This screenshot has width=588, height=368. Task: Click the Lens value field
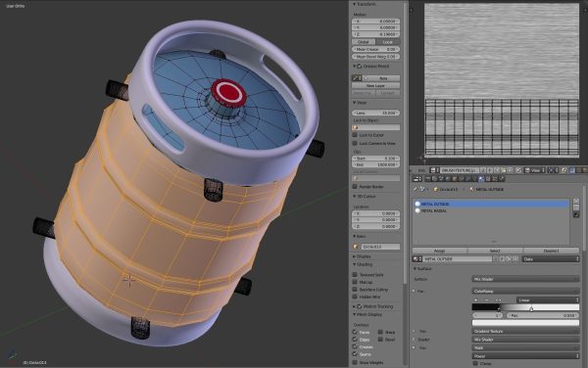pos(375,113)
